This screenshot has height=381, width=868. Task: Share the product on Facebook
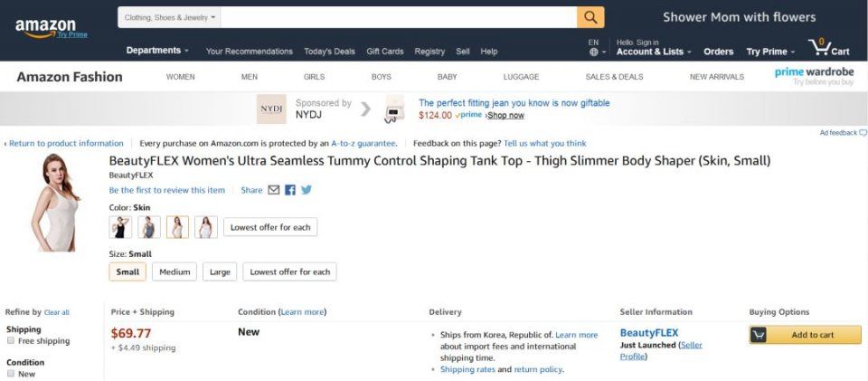click(x=290, y=190)
